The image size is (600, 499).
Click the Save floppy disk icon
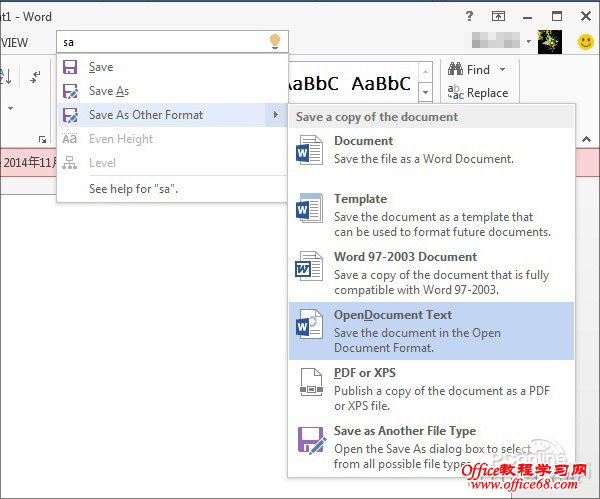(70, 67)
